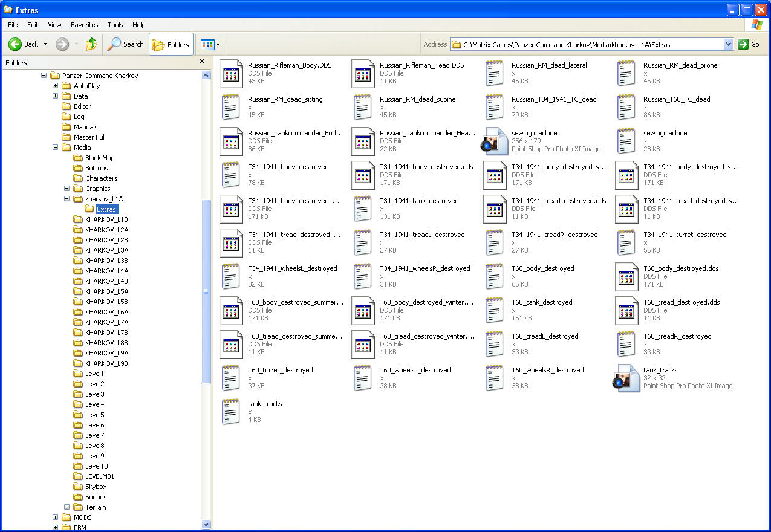771x532 pixels.
Task: Expand the MODS folder node
Action: [x=55, y=517]
